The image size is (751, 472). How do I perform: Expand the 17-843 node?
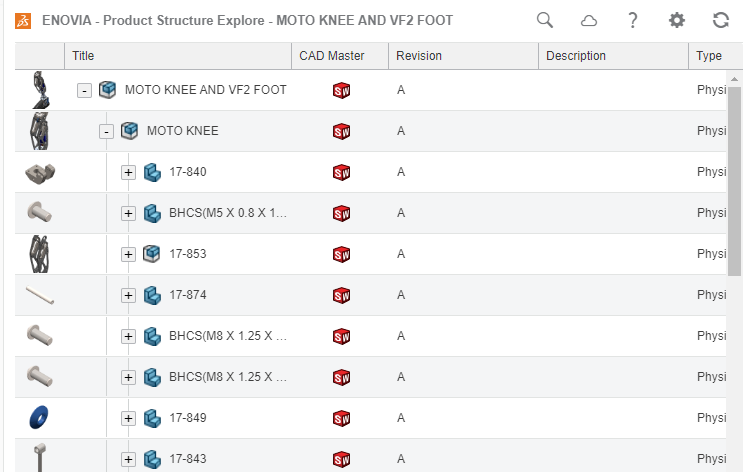128,460
